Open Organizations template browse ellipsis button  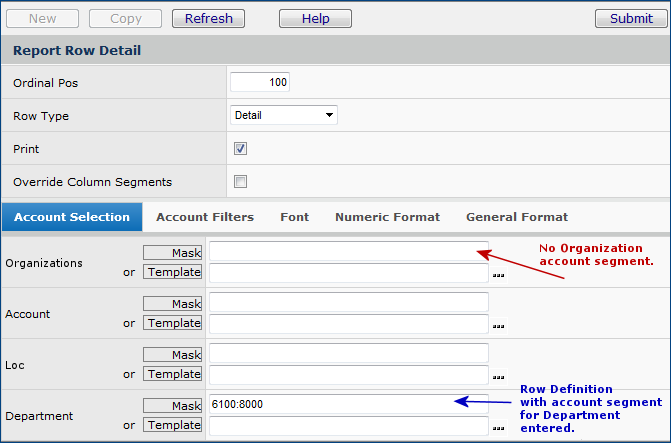click(x=498, y=274)
